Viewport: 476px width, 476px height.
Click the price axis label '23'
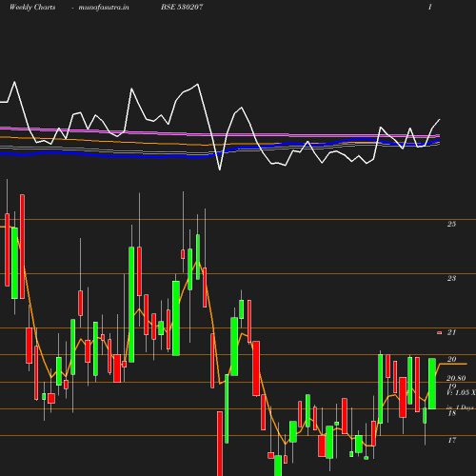click(451, 278)
